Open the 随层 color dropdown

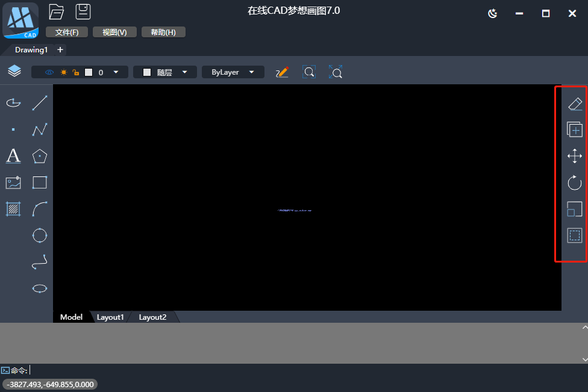point(164,72)
